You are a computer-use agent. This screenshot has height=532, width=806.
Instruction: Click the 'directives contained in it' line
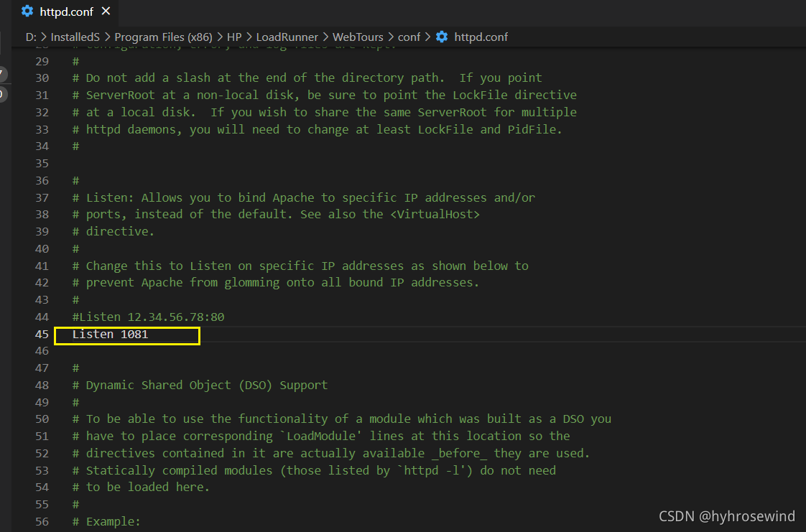(331, 454)
